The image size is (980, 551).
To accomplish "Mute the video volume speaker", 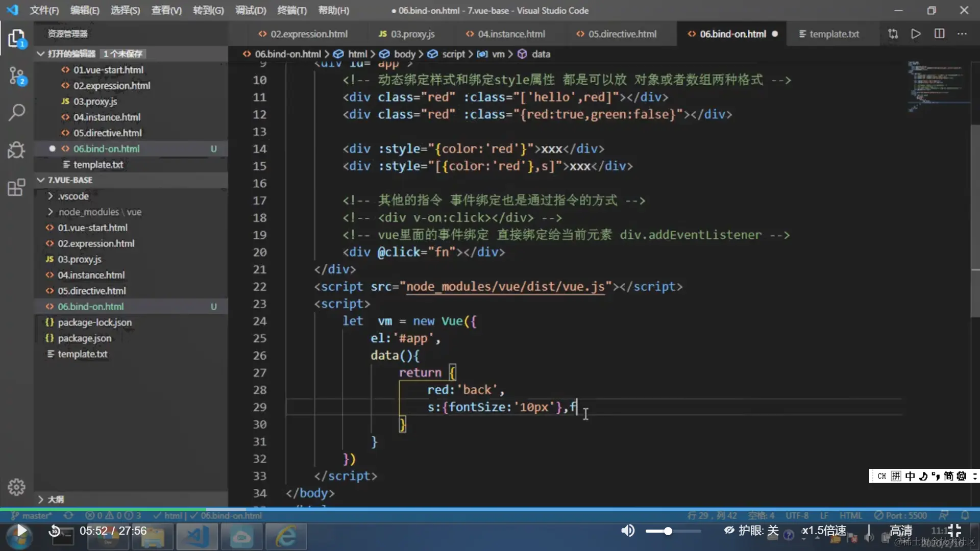I will click(628, 531).
